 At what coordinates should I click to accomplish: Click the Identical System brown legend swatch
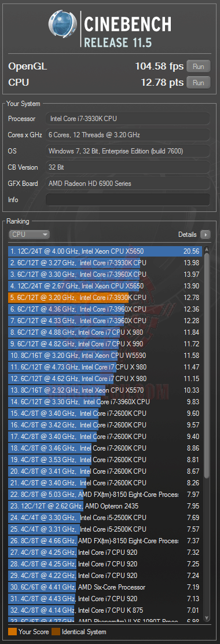point(56,632)
